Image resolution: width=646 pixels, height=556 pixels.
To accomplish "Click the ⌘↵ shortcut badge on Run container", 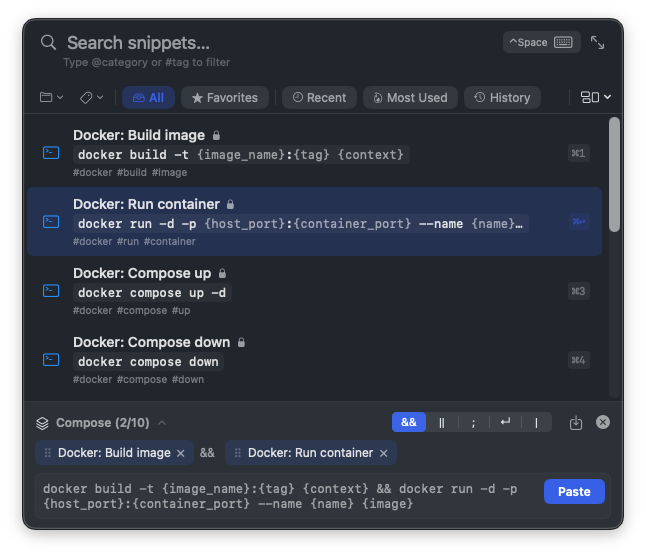I will pyautogui.click(x=578, y=222).
